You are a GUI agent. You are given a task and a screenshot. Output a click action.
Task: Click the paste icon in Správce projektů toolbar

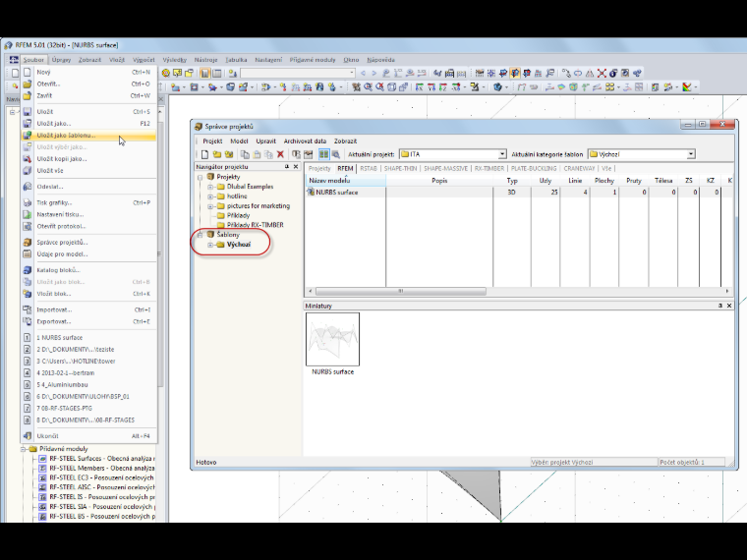pos(257,154)
